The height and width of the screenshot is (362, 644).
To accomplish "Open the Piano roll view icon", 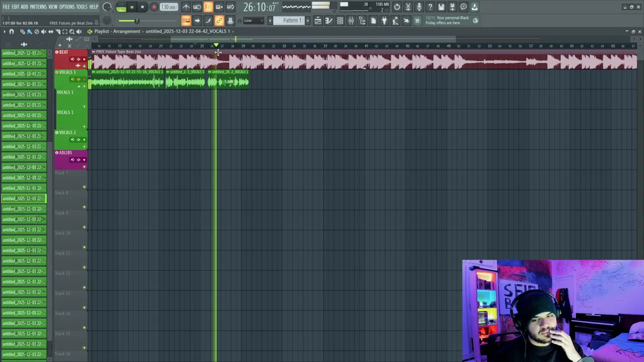I will click(329, 21).
